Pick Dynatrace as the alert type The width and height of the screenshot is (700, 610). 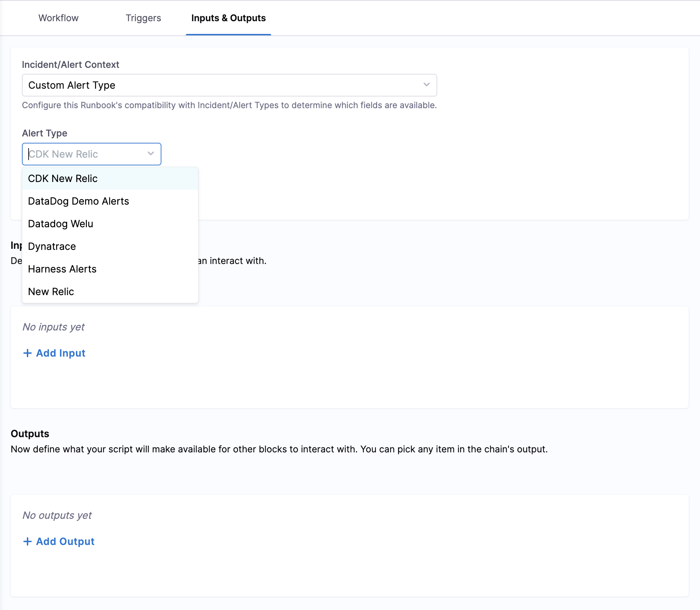click(52, 246)
